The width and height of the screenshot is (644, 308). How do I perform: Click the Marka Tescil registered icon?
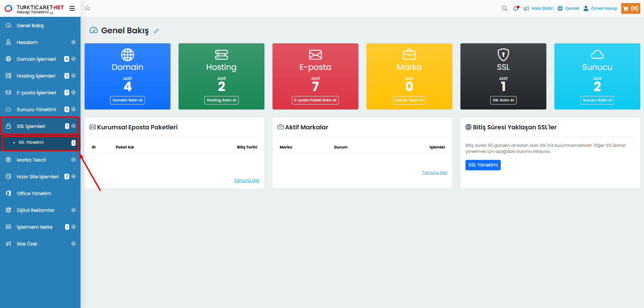pyautogui.click(x=8, y=160)
